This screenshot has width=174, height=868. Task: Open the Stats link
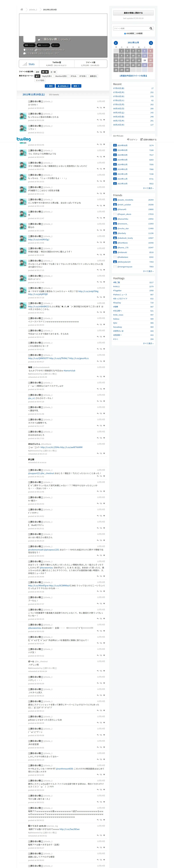(x=31, y=64)
